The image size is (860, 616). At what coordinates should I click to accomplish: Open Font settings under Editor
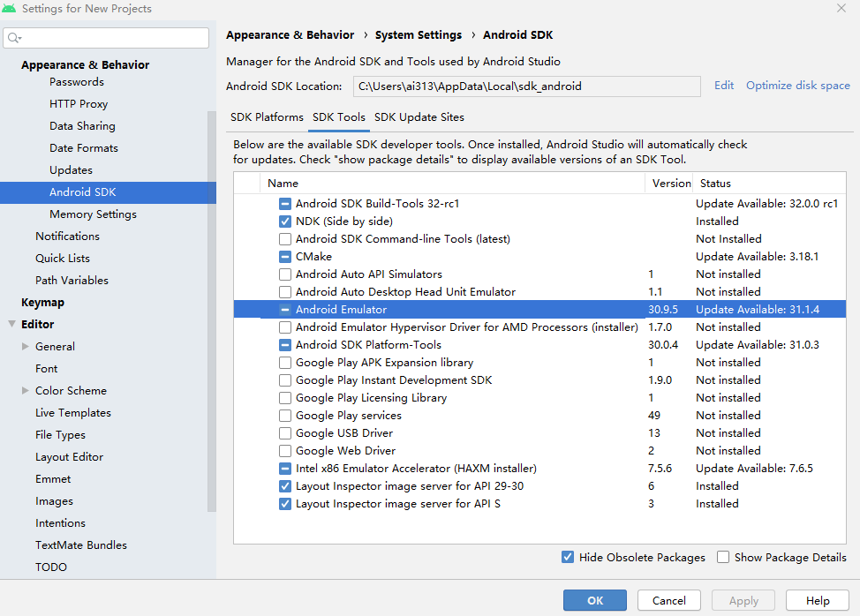(46, 368)
